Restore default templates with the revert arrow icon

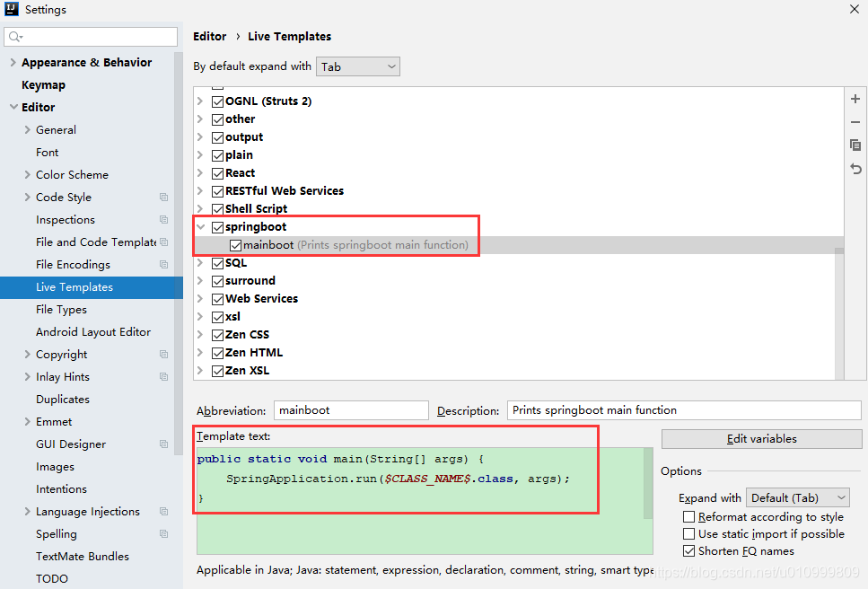pyautogui.click(x=855, y=168)
